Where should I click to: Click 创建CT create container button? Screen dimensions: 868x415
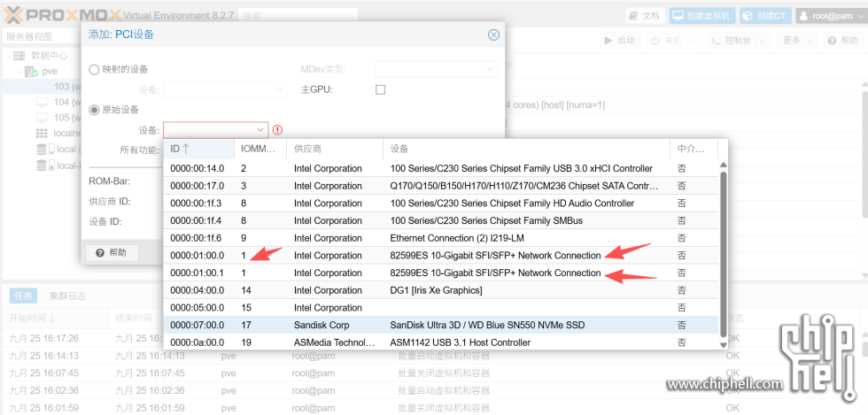pos(765,16)
